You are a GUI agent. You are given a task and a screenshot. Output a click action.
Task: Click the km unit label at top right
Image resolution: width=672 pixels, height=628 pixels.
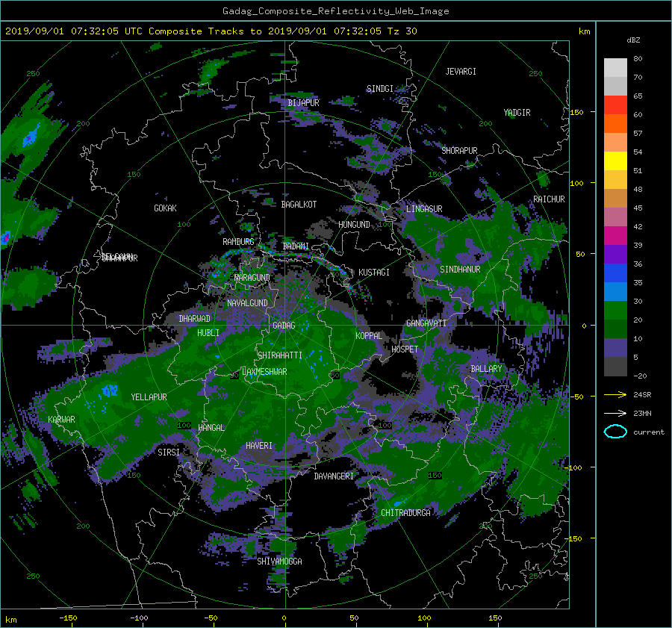[584, 31]
